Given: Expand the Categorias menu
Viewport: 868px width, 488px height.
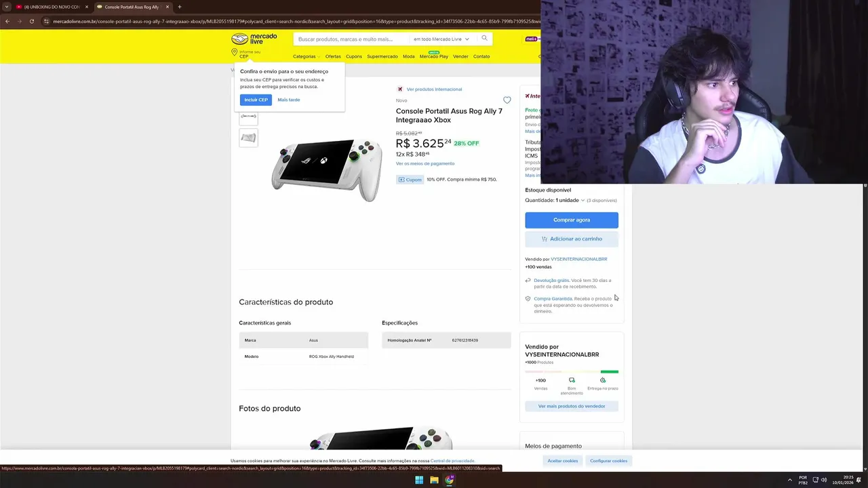Looking at the screenshot, I should coord(306,56).
